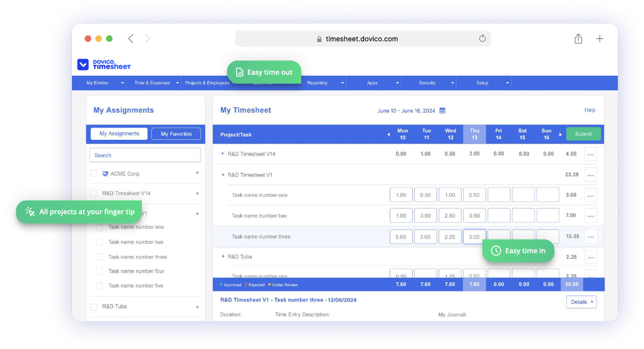Check the ACME Corp. checkbox
Screen dimensions: 644x349
coord(94,173)
